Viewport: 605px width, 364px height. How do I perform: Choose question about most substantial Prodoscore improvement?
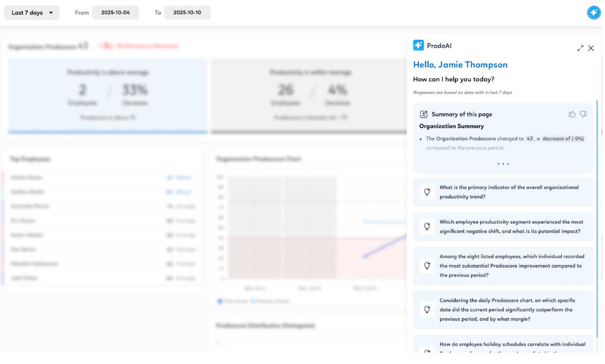[x=511, y=266]
